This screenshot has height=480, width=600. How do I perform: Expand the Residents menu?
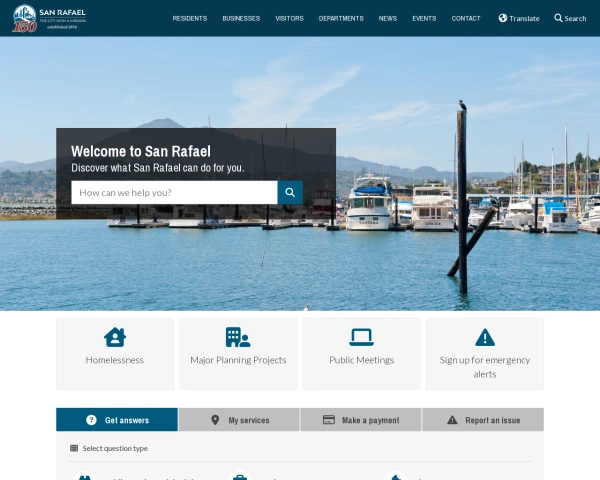(x=190, y=18)
